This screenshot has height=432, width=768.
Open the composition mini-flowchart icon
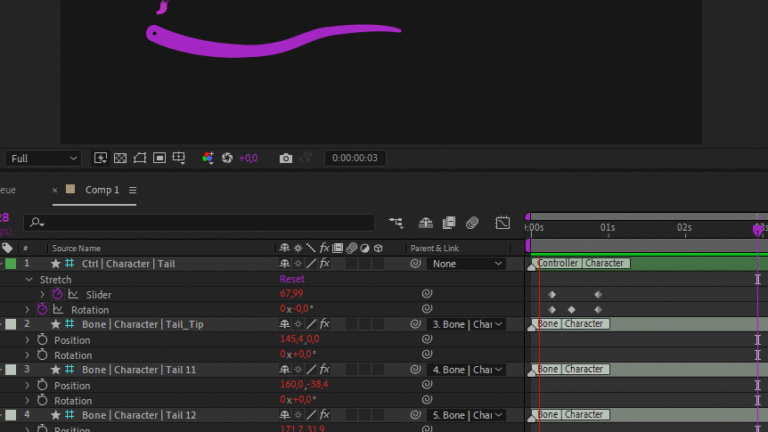point(397,223)
